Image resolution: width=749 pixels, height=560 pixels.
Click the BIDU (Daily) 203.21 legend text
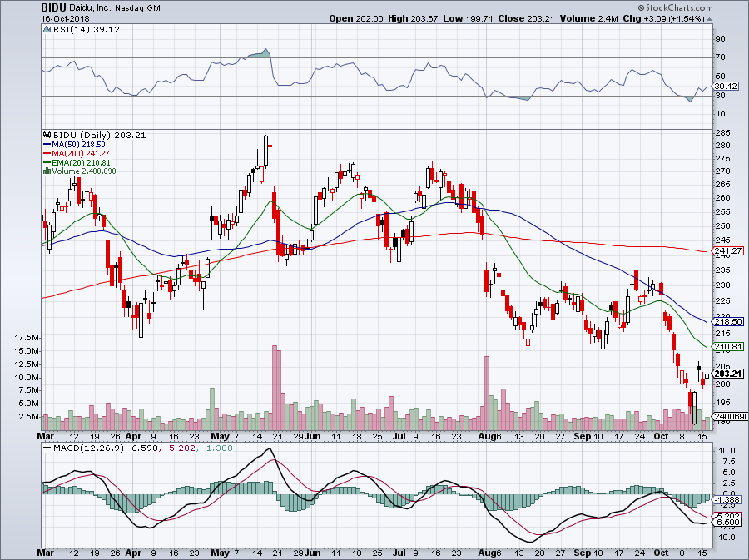click(x=99, y=135)
